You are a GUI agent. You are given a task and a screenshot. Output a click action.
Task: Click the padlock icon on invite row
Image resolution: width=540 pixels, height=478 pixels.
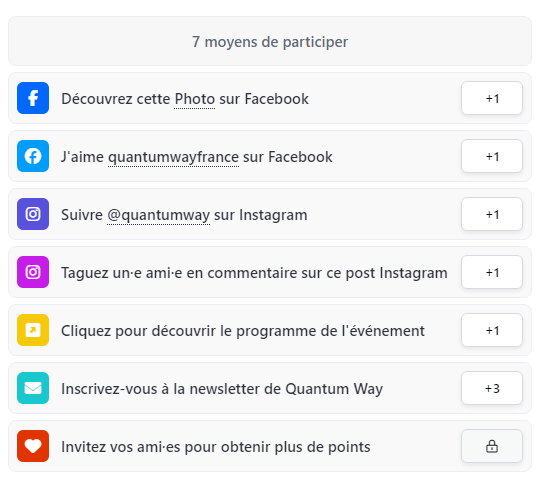(492, 446)
